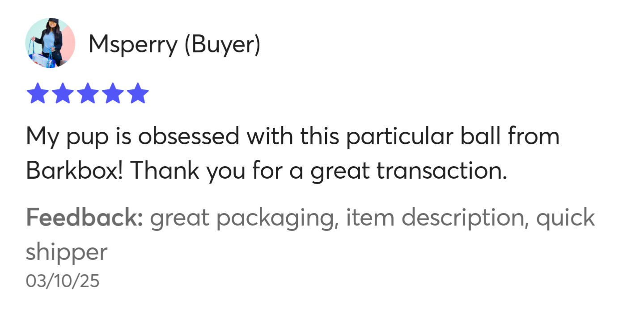The width and height of the screenshot is (644, 310).
Task: Click 'Thank you for a great transaction' sentence
Action: [319, 172]
